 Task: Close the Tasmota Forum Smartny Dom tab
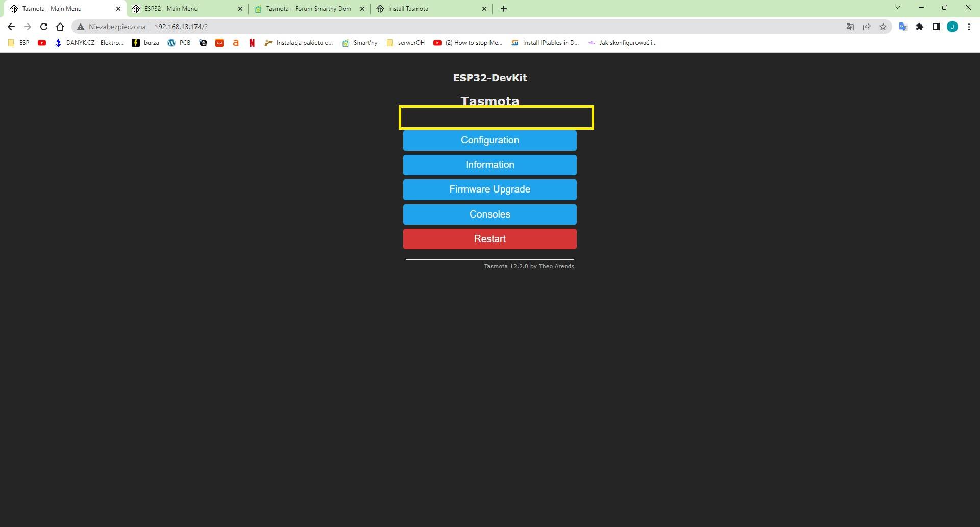click(x=362, y=9)
